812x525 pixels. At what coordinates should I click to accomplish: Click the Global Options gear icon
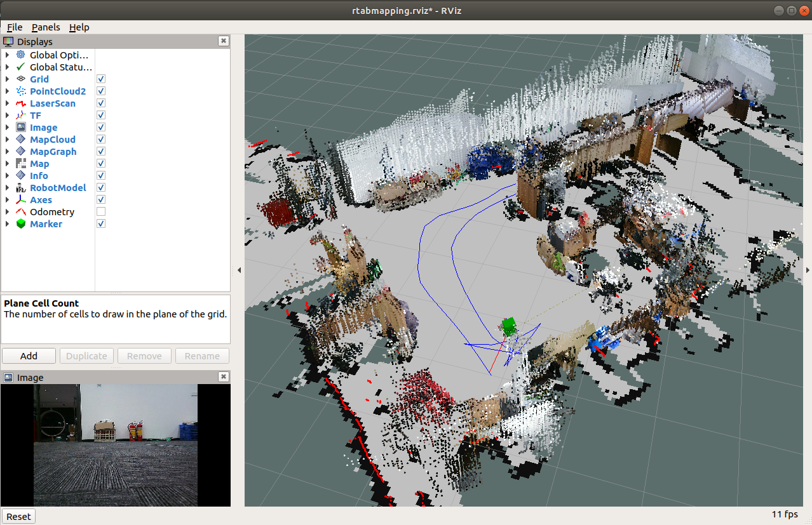(x=20, y=55)
